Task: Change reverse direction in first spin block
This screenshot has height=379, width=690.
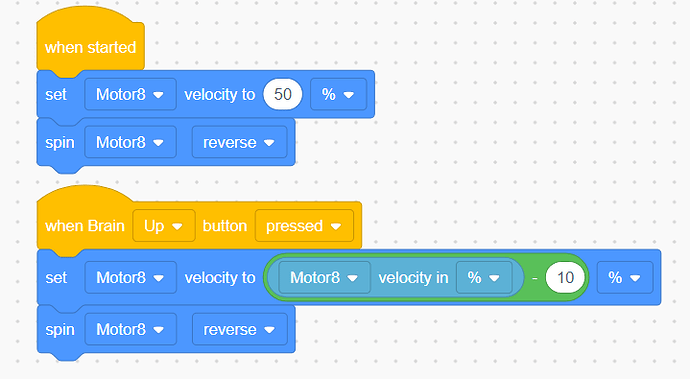Action: pos(239,142)
